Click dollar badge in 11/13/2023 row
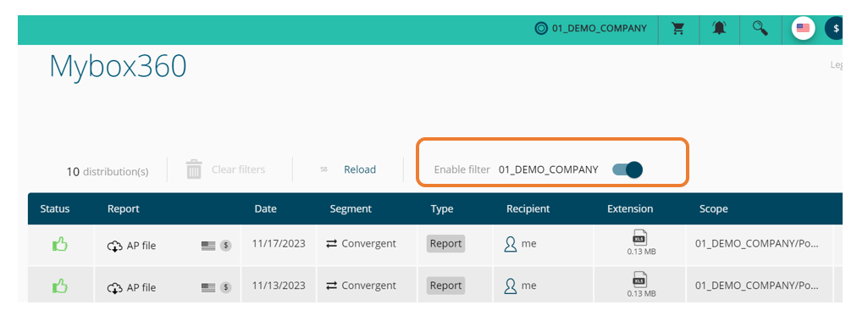Viewport: 868px width, 316px height. pos(226,288)
